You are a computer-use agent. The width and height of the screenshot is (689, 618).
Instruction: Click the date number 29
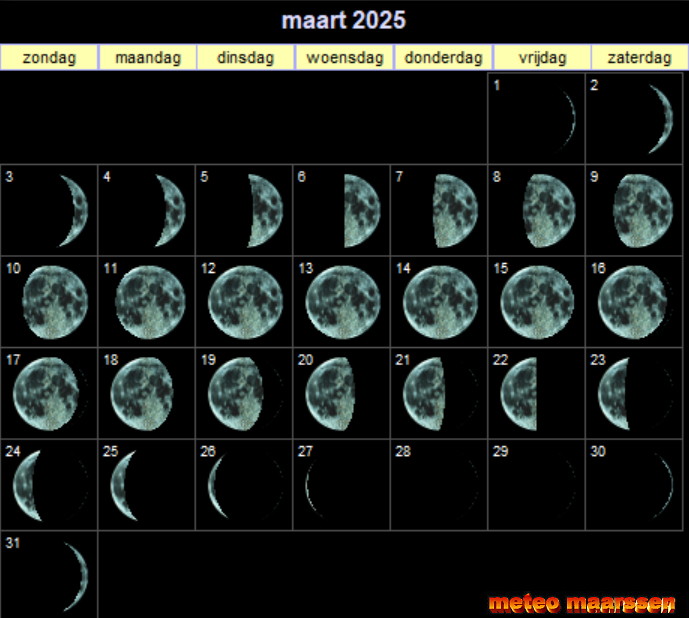(x=500, y=451)
